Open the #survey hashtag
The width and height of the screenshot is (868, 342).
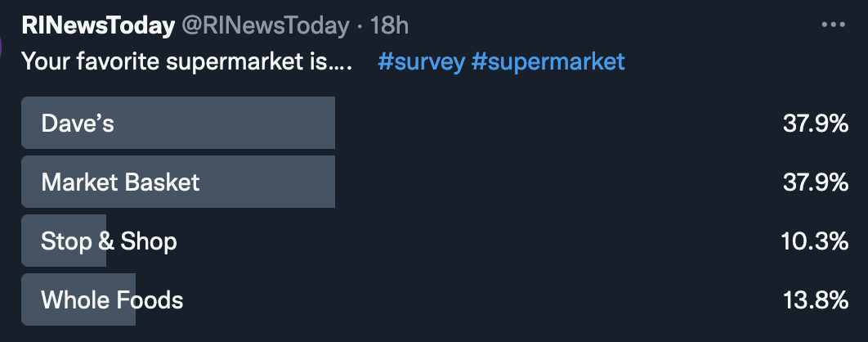pyautogui.click(x=420, y=61)
